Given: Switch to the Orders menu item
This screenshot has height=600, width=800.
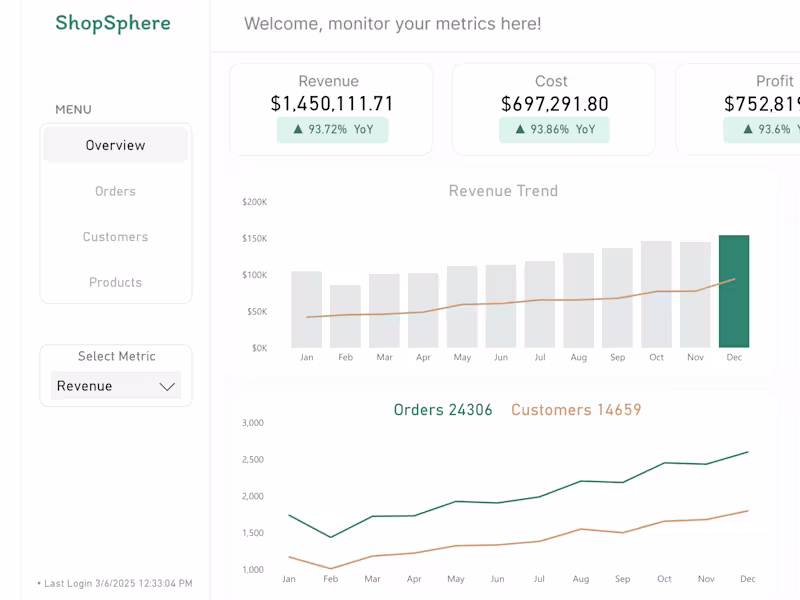Looking at the screenshot, I should (114, 191).
